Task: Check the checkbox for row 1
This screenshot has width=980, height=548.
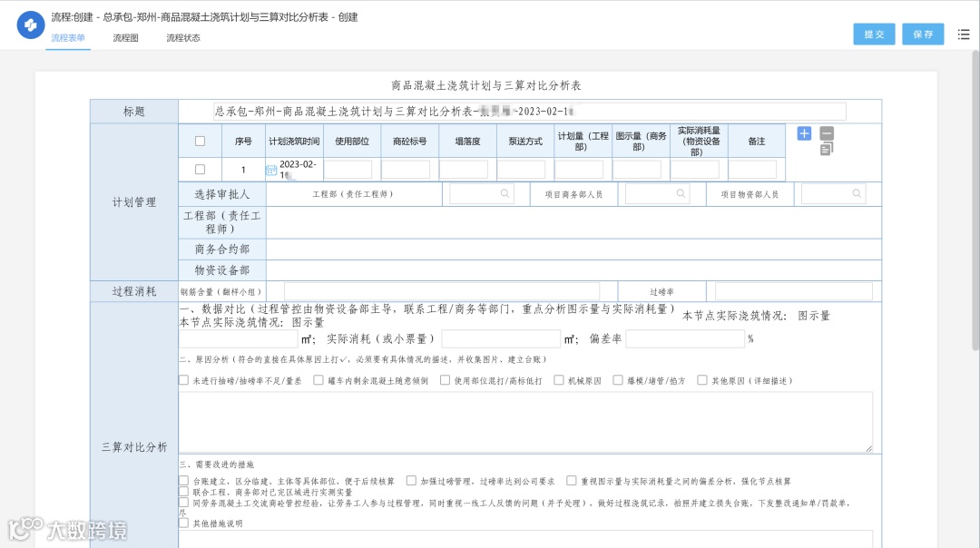Action: (200, 170)
